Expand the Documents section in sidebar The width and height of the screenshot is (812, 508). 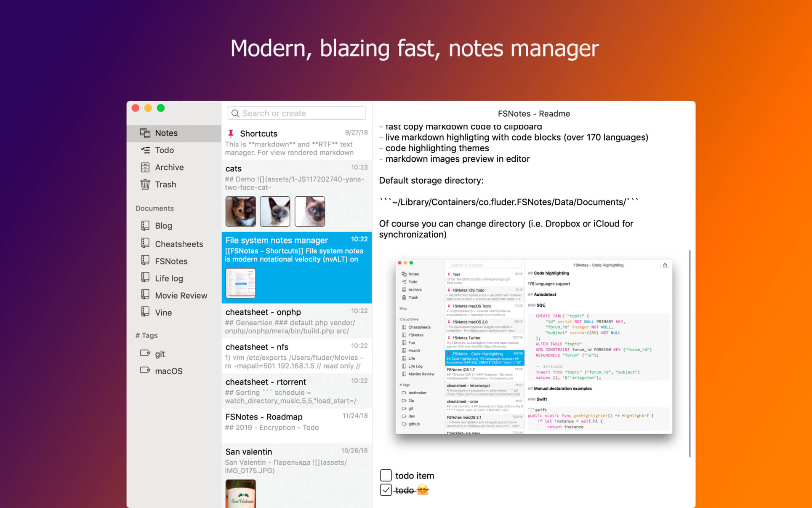(154, 209)
